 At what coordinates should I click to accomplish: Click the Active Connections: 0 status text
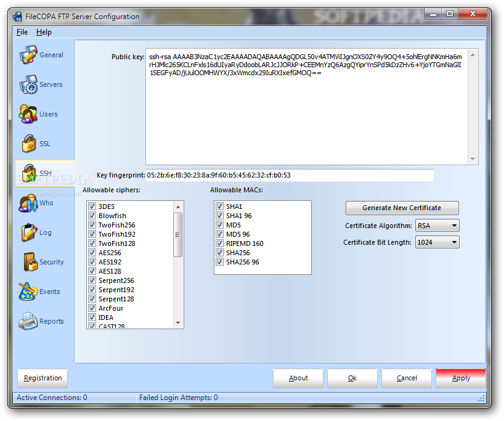52,398
